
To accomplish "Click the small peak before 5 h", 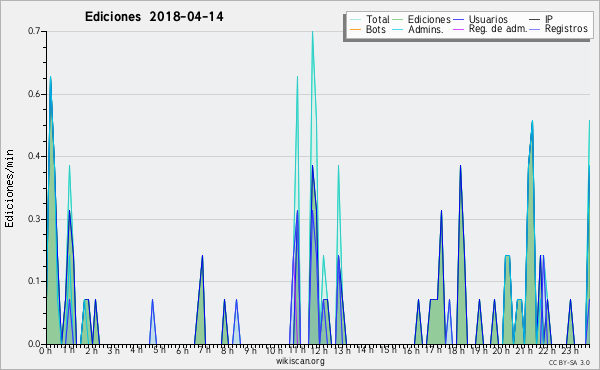I will coord(152,300).
